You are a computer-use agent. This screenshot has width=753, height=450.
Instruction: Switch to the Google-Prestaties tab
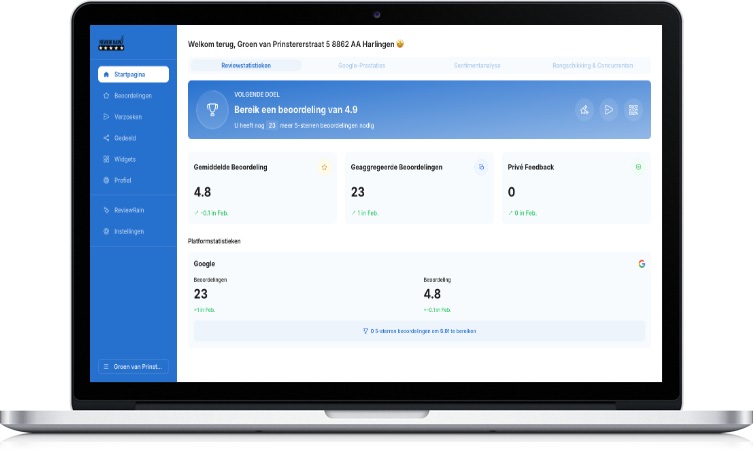[362, 65]
